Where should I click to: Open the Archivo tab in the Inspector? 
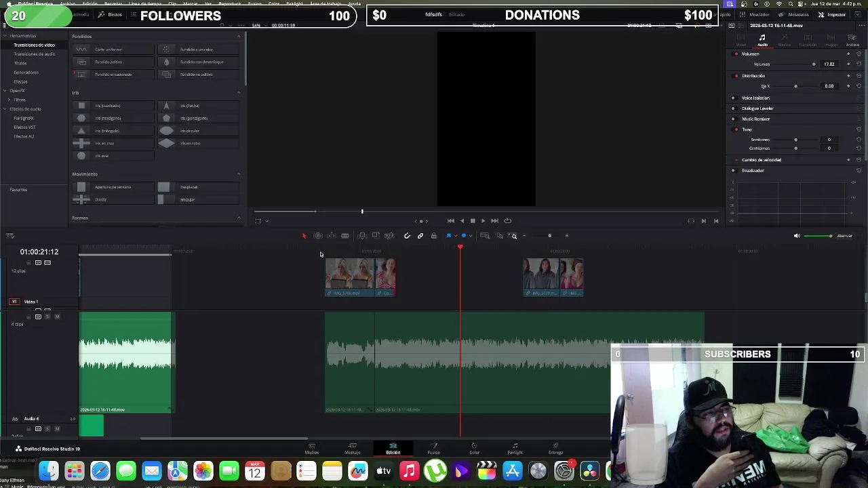(852, 41)
